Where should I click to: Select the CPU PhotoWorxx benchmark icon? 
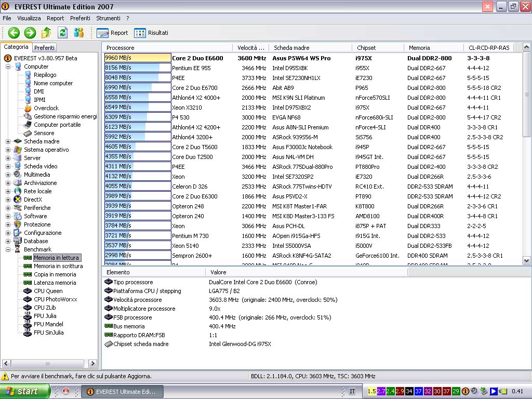coord(28,300)
